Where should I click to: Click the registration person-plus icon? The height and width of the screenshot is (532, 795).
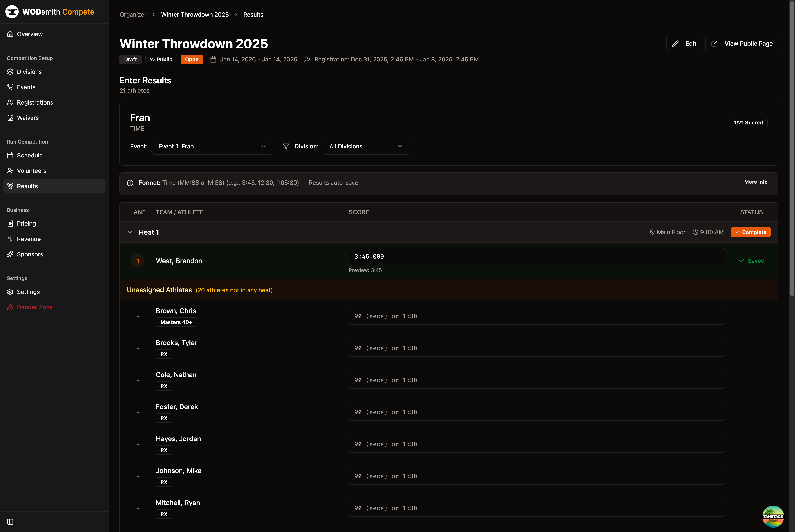pos(307,59)
